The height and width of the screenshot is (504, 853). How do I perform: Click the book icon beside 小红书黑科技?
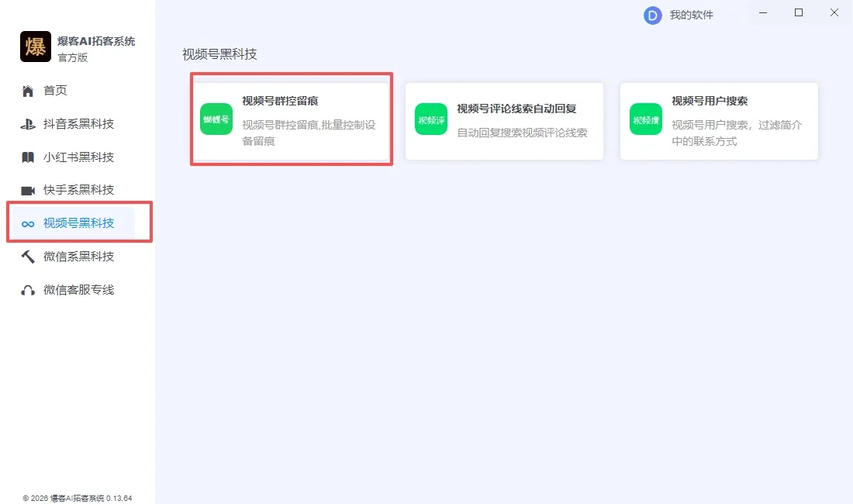[28, 157]
